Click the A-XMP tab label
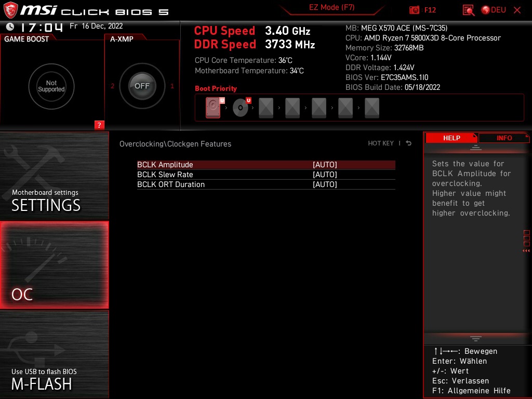This screenshot has width=532, height=399. click(x=122, y=39)
